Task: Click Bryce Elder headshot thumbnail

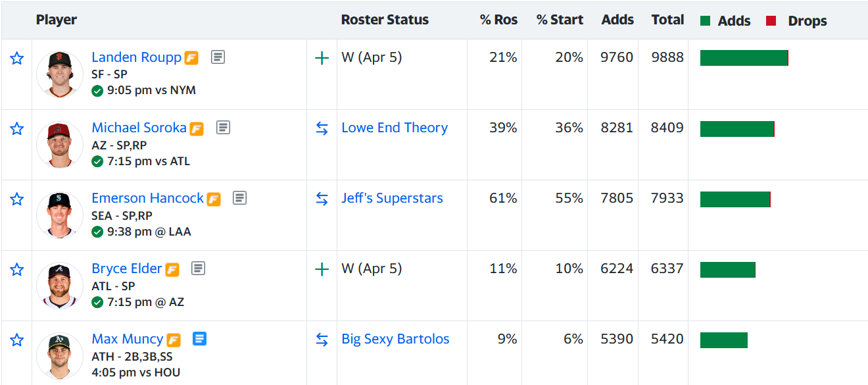Action: click(x=60, y=286)
